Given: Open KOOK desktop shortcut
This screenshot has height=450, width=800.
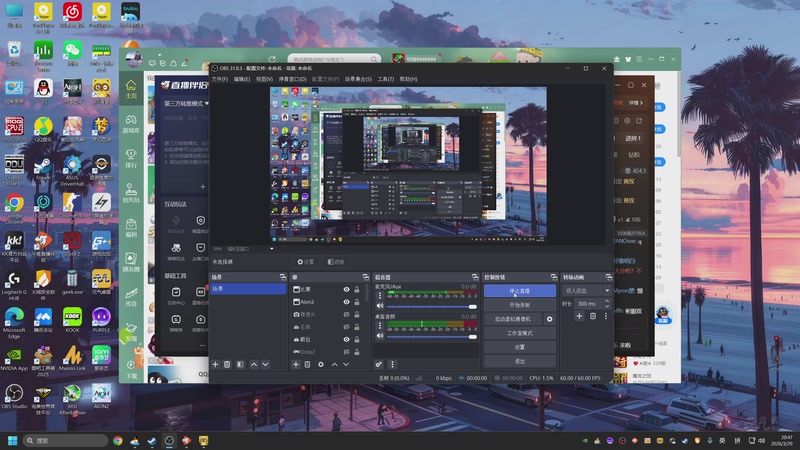Looking at the screenshot, I should pyautogui.click(x=72, y=320).
